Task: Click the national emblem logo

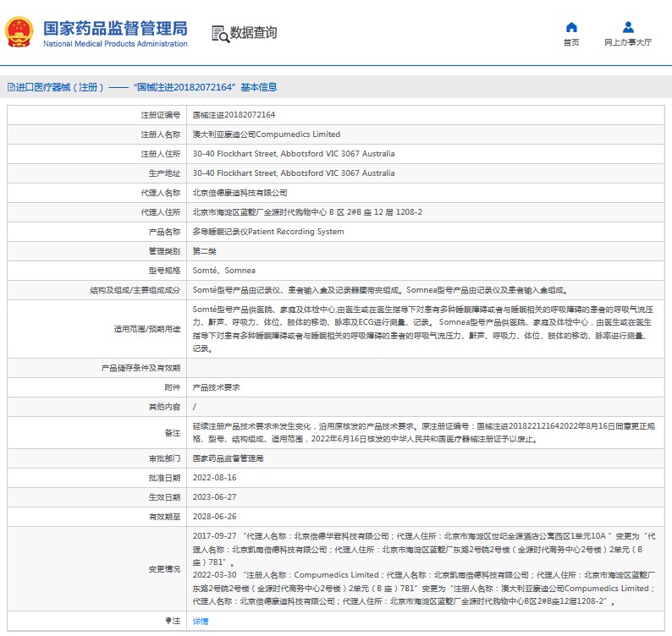Action: tap(19, 31)
